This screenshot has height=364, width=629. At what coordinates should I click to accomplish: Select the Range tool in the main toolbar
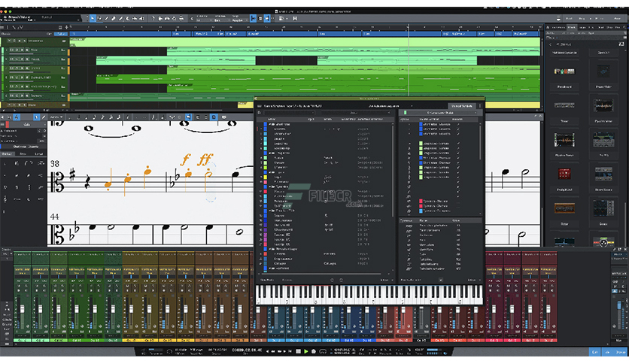99,18
